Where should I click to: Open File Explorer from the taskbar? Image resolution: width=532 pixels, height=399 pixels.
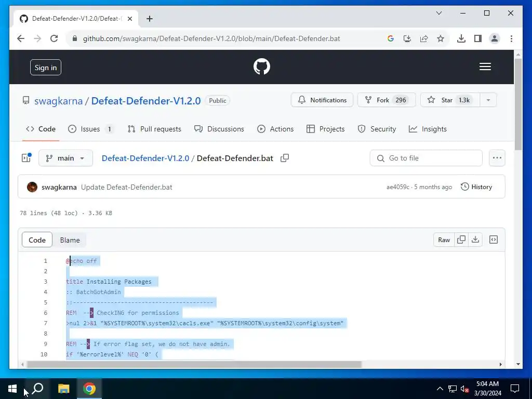[x=63, y=389]
